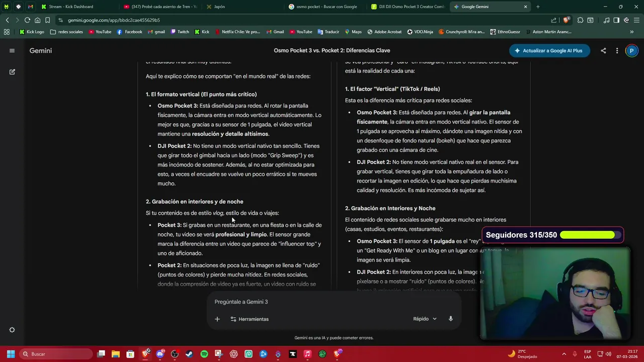Activate the microphone voice input
The height and width of the screenshot is (362, 644).
point(451,319)
